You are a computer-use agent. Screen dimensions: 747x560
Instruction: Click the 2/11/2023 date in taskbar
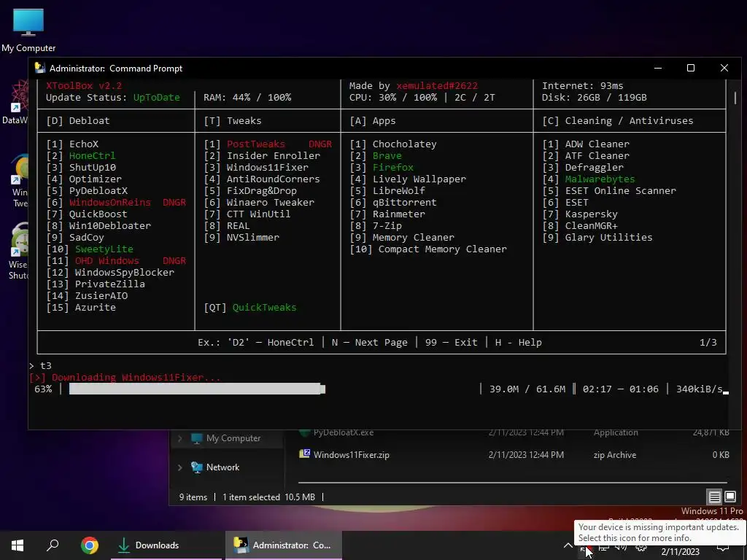click(x=680, y=552)
